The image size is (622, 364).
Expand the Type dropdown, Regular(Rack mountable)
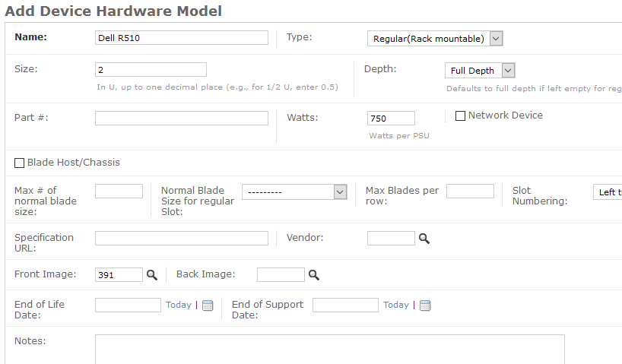(x=435, y=39)
